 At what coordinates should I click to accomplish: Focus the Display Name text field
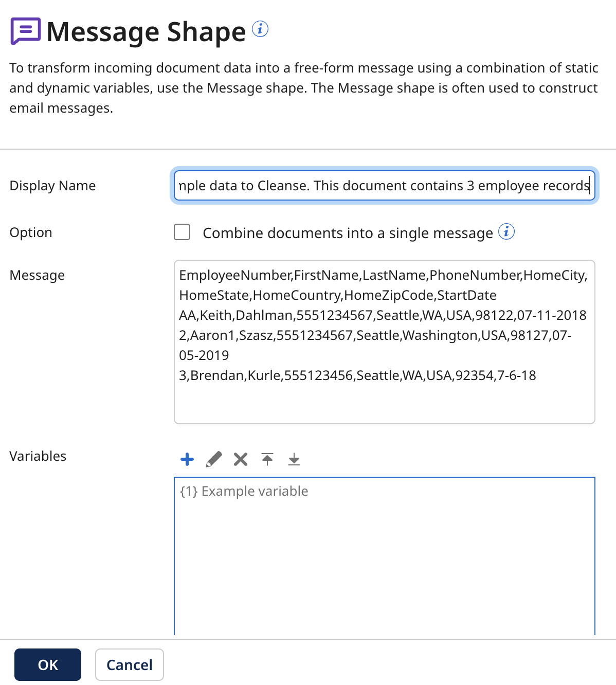click(385, 185)
